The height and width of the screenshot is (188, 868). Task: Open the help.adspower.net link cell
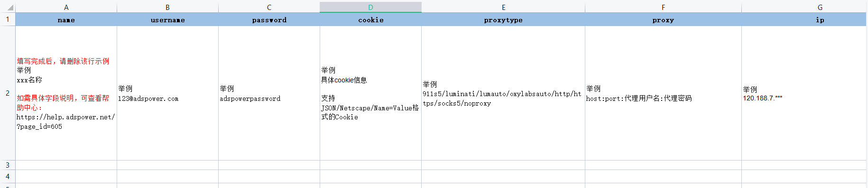(66, 93)
